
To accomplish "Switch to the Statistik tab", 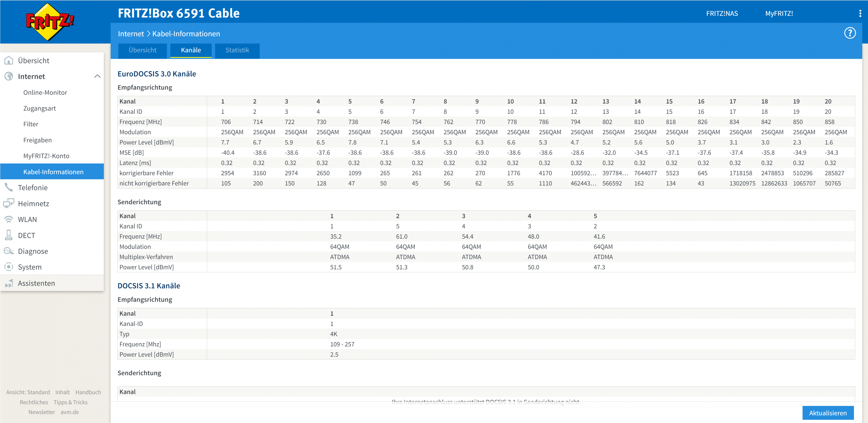I will (x=237, y=50).
